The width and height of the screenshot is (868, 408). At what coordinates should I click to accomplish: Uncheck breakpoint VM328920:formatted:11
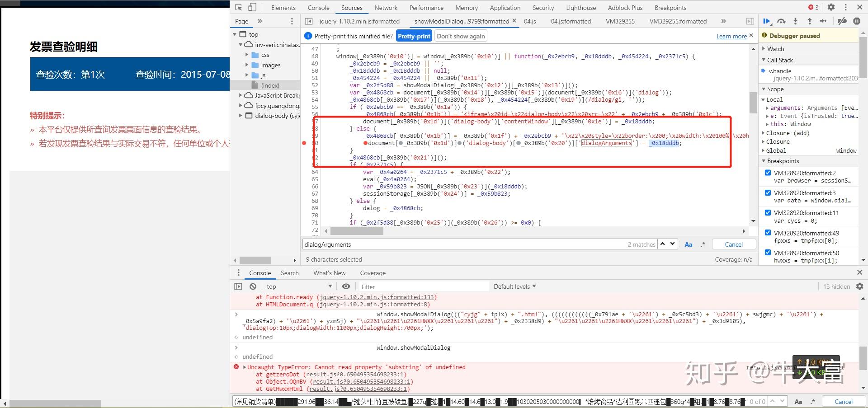pyautogui.click(x=768, y=212)
